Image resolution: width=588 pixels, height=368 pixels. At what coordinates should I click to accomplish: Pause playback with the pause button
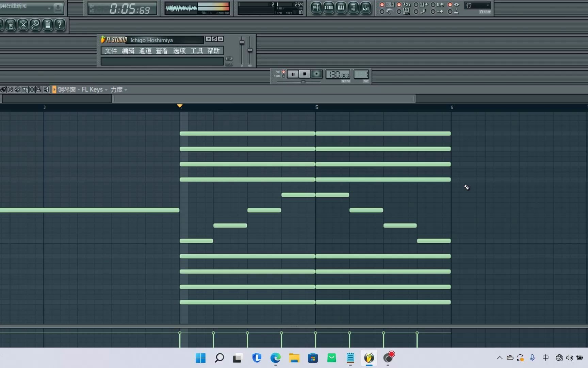292,74
